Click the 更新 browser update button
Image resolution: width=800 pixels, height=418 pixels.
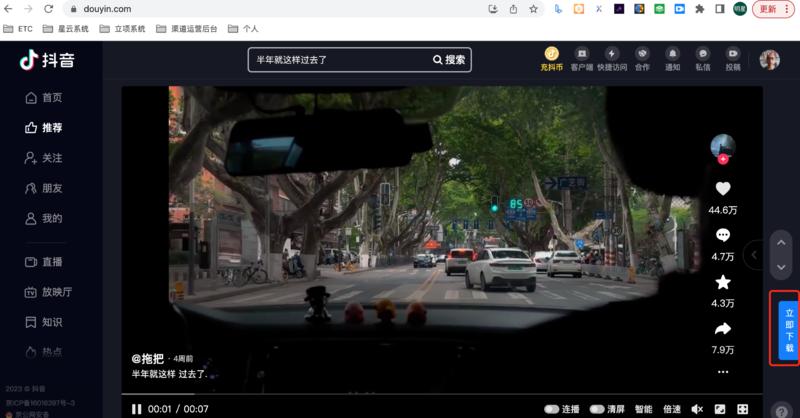click(x=773, y=9)
